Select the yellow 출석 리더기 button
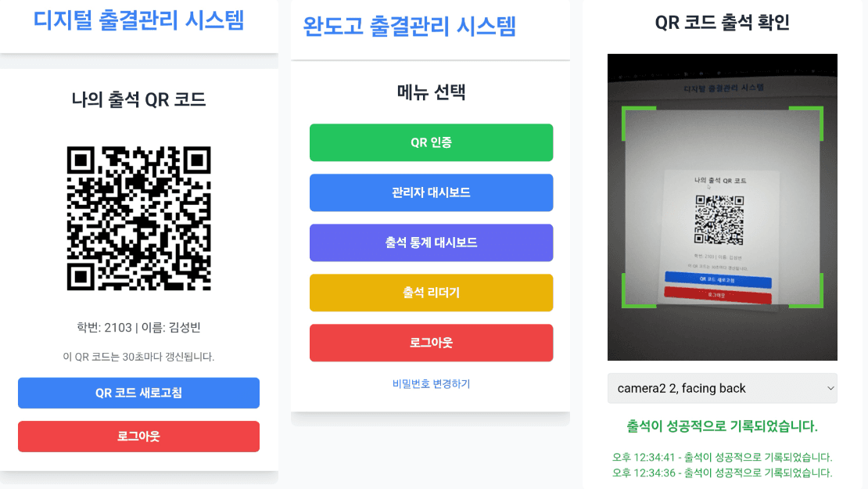Image resolution: width=868 pixels, height=489 pixels. pyautogui.click(x=431, y=293)
